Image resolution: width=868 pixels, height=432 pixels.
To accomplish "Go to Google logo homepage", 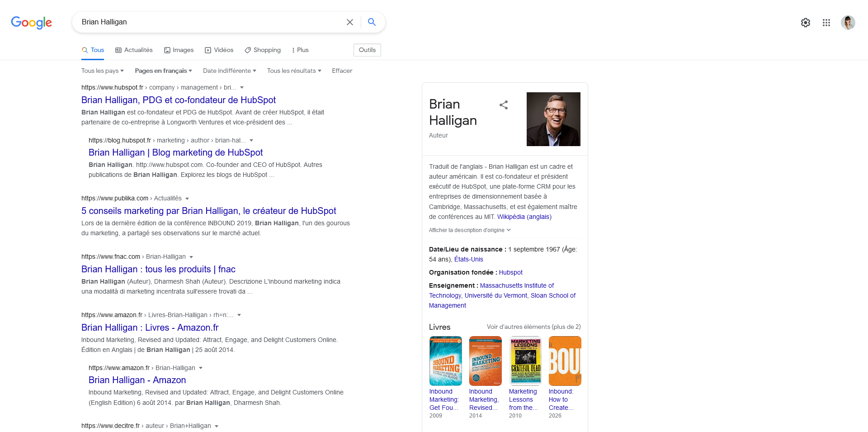I will [31, 23].
